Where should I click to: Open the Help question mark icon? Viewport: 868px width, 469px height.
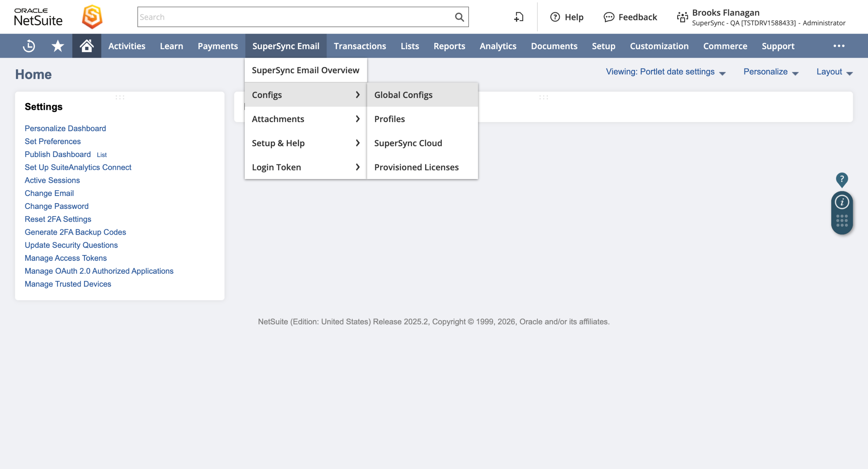555,17
